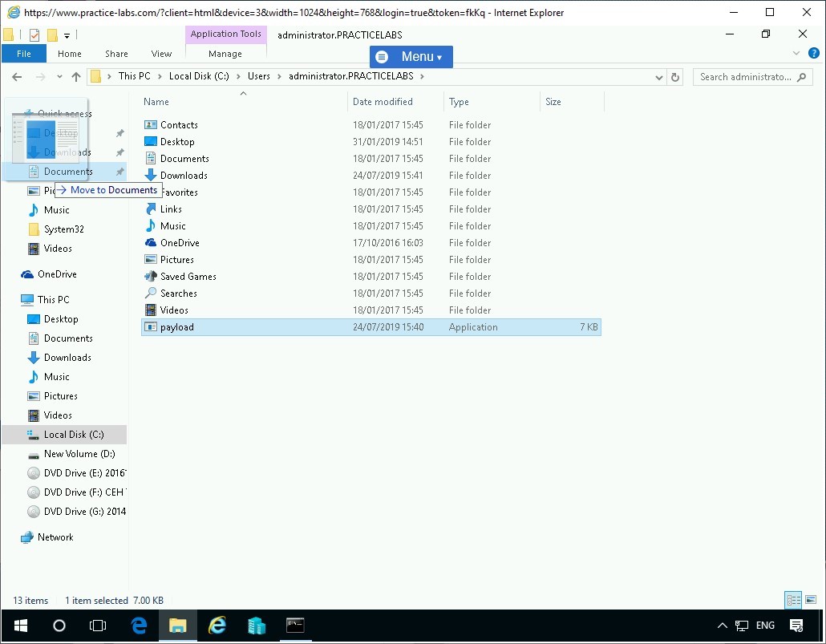
Task: Open Explorer help question mark
Action: point(813,53)
